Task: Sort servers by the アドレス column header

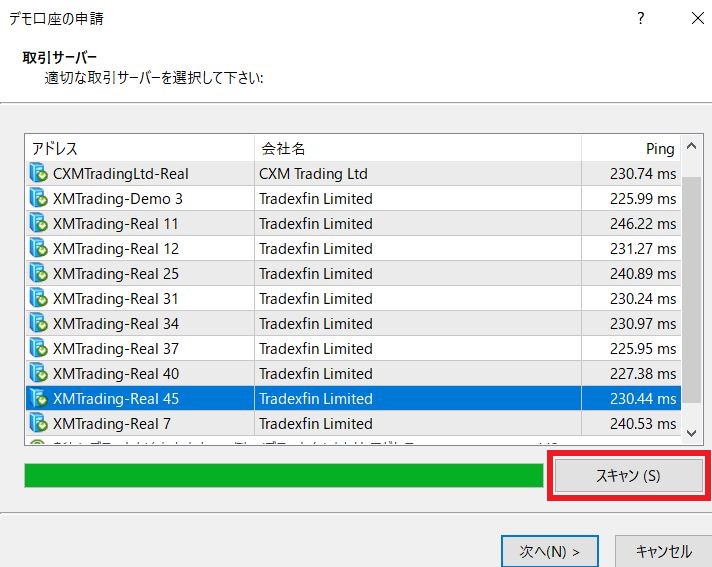Action: [140, 148]
